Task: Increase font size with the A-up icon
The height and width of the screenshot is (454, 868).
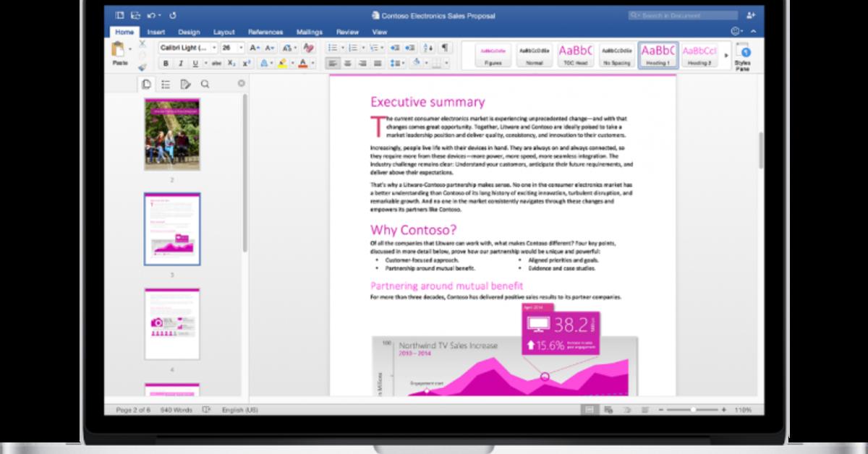Action: 253,48
